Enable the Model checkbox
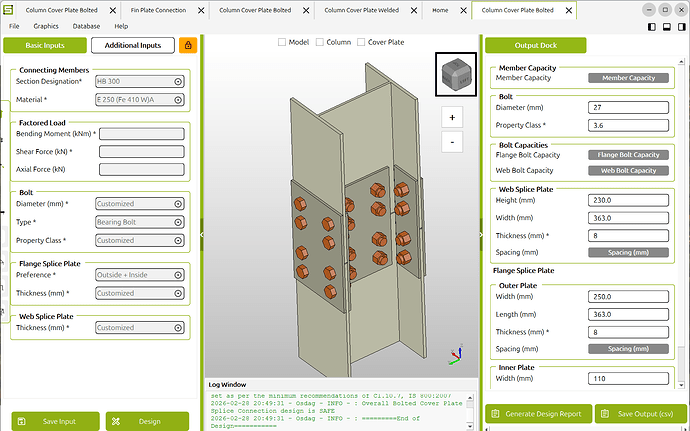Screen dimensions: 690x431 point(282,42)
